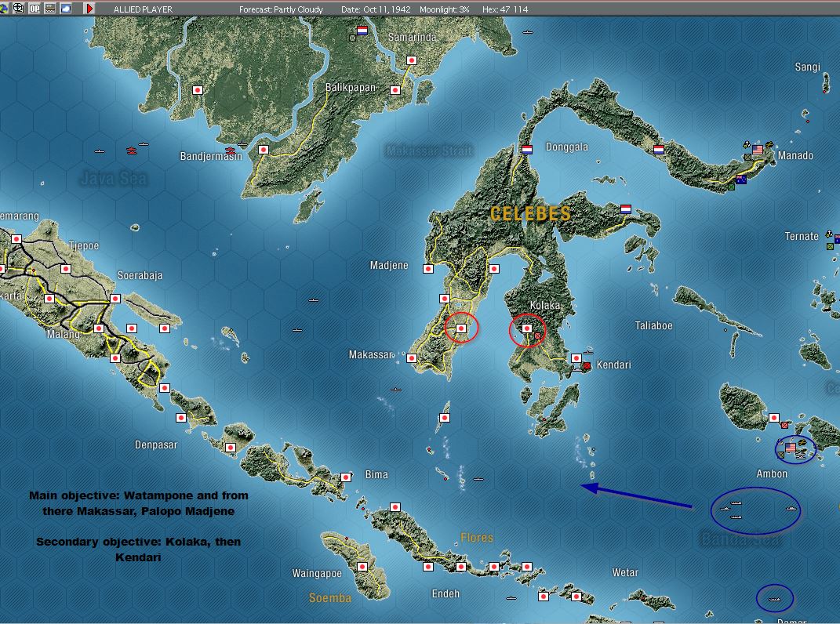Viewport: 840px width, 624px height.
Task: Click the Denpasar label
Action: click(156, 445)
